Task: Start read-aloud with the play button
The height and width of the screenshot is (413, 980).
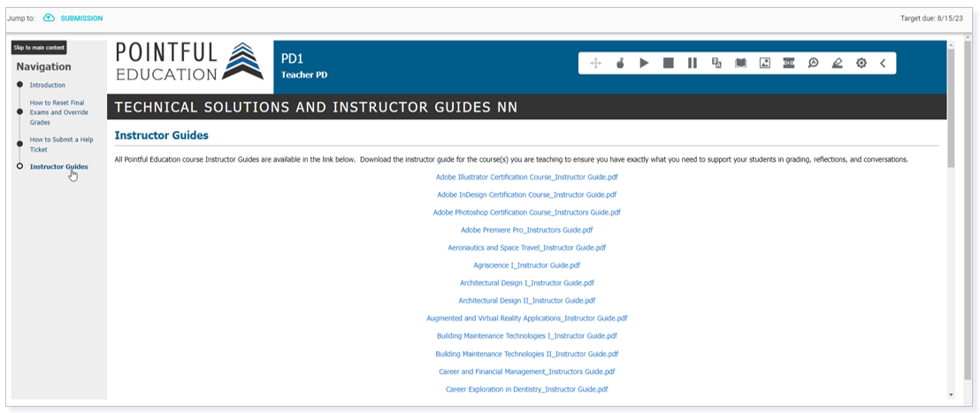Action: click(x=645, y=63)
